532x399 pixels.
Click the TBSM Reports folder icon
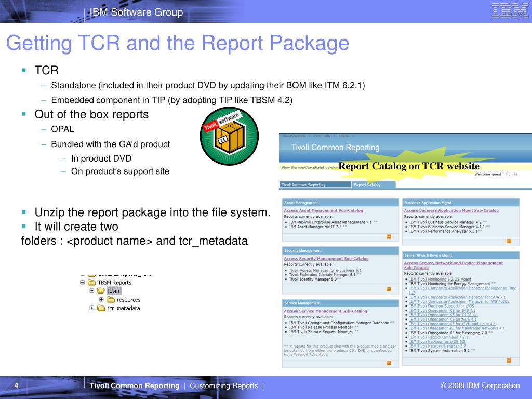click(91, 282)
